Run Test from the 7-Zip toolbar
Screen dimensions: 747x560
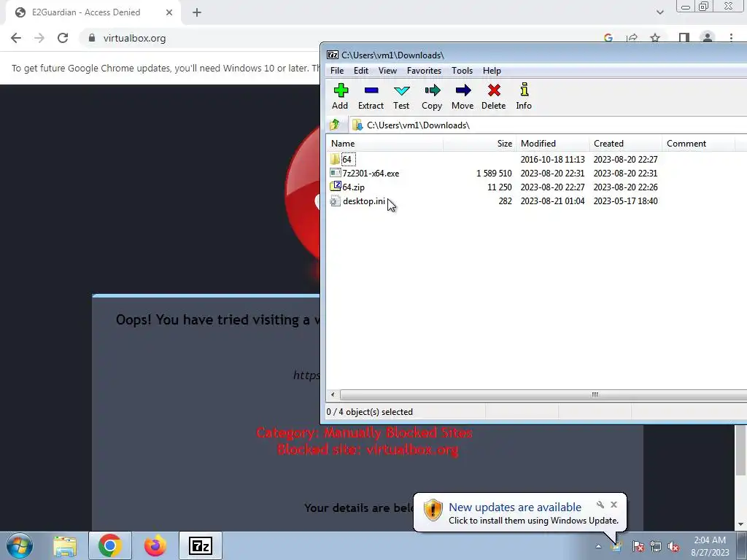coord(401,97)
